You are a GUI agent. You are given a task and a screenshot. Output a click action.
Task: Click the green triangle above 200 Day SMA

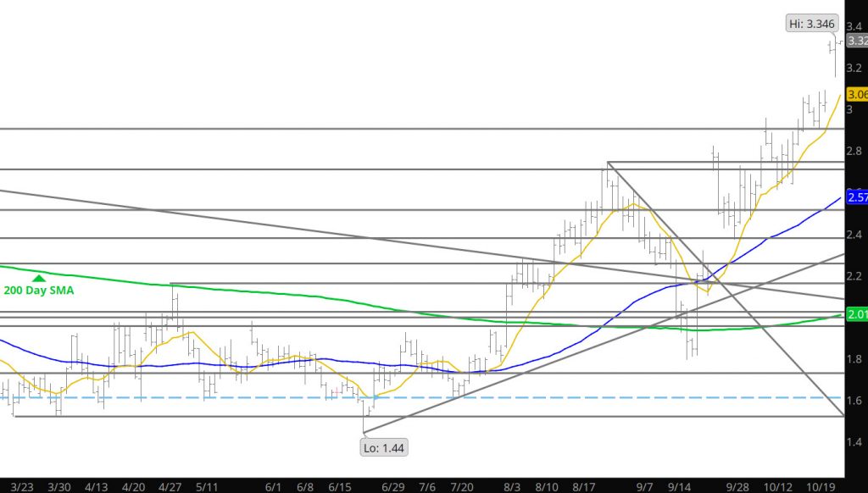(37, 277)
